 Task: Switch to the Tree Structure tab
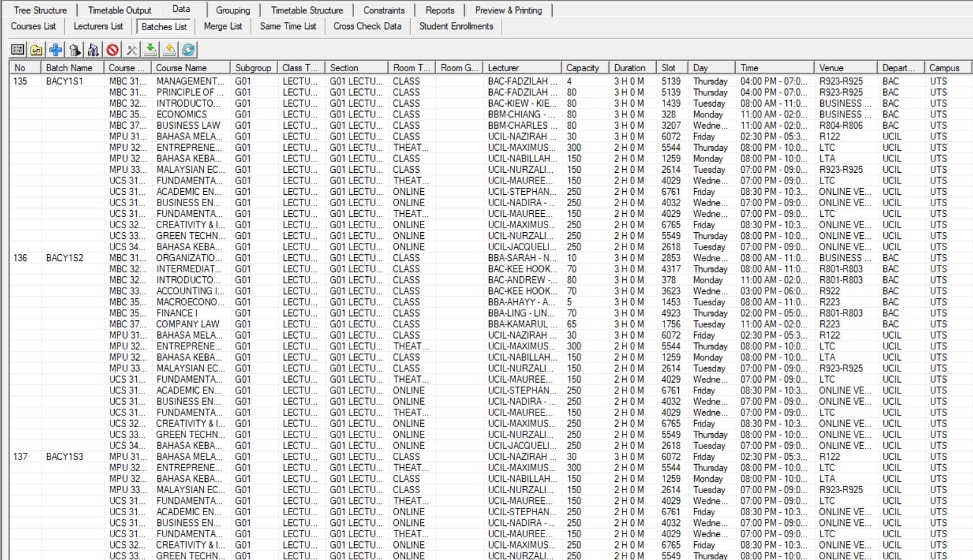click(x=40, y=10)
